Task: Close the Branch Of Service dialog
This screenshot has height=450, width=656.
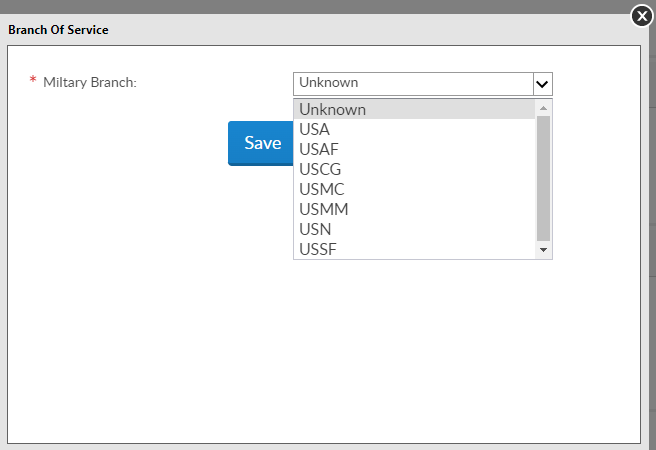Action: click(x=643, y=15)
